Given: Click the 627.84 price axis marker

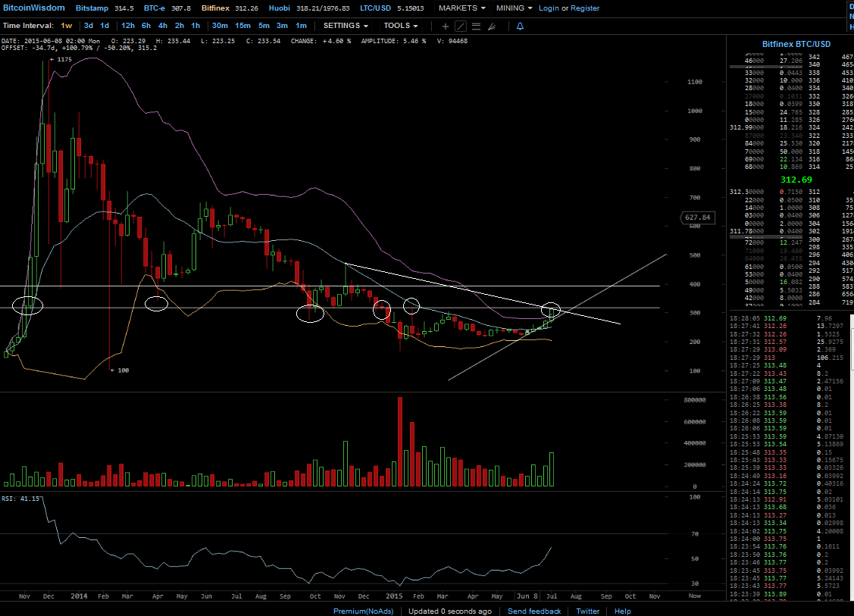Looking at the screenshot, I should (698, 217).
